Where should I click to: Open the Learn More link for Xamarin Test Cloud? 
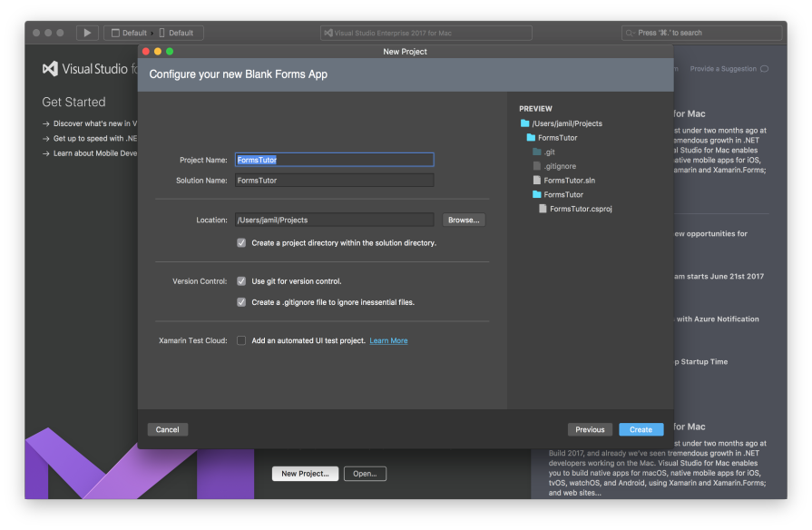click(388, 340)
